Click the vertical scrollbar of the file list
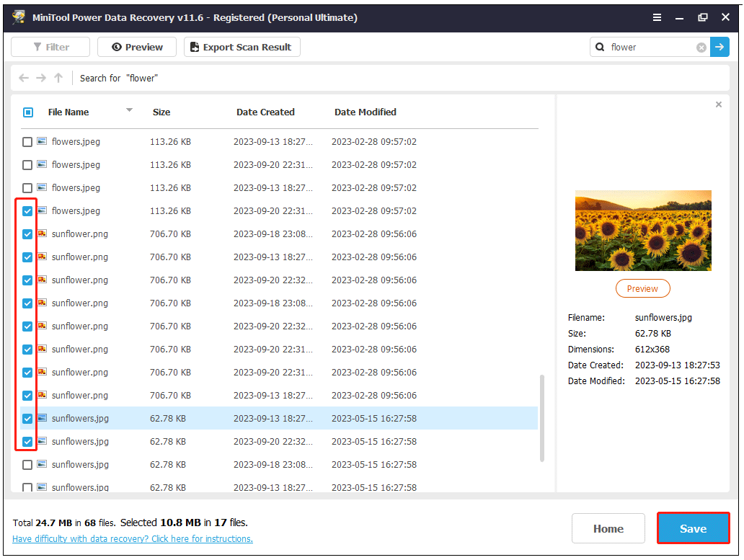The width and height of the screenshot is (744, 560). point(542,418)
